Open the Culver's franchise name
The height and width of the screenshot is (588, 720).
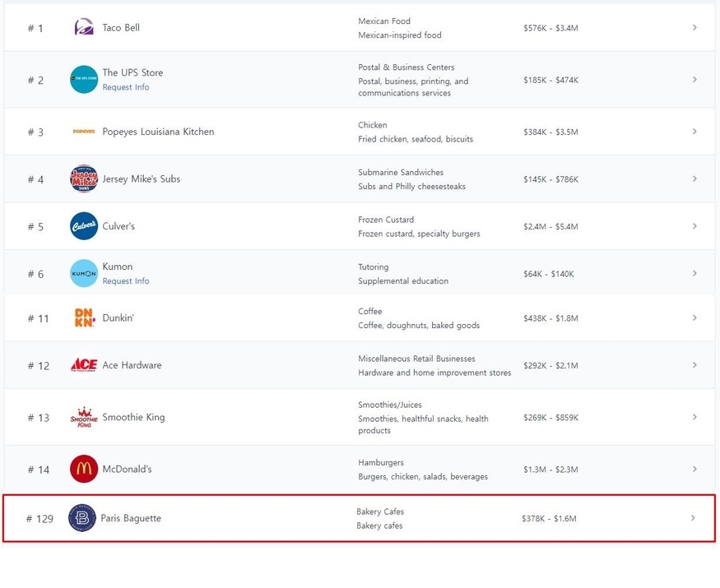click(x=118, y=226)
